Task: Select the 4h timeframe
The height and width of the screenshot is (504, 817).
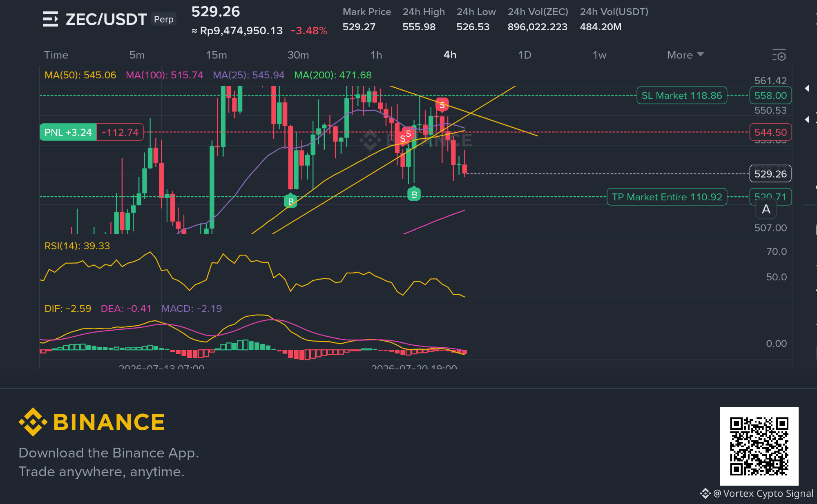Action: coord(450,55)
